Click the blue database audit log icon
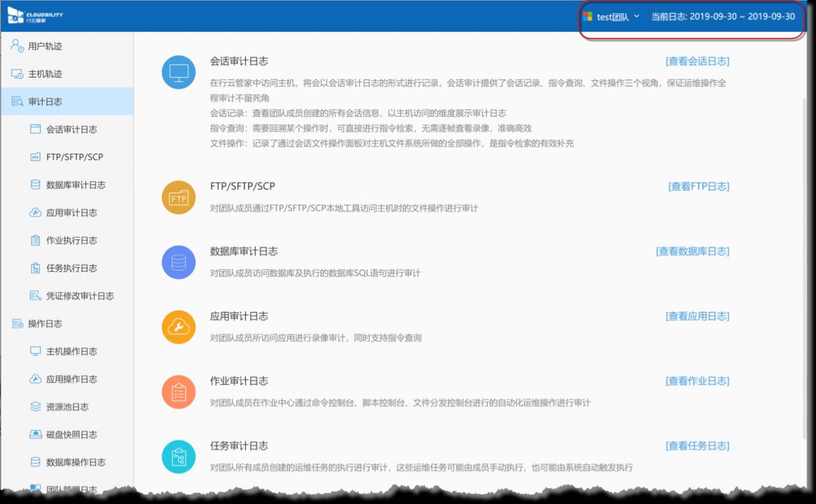The width and height of the screenshot is (816, 504). (178, 262)
